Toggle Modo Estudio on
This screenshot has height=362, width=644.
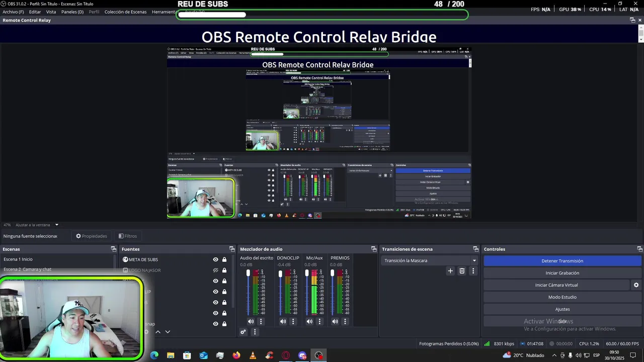pos(562,297)
